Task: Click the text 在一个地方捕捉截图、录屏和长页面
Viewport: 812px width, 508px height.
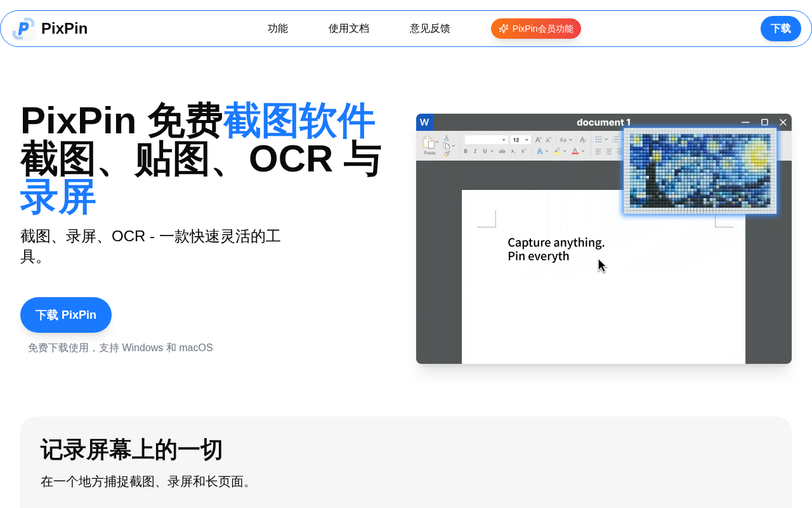Action: pos(148,481)
